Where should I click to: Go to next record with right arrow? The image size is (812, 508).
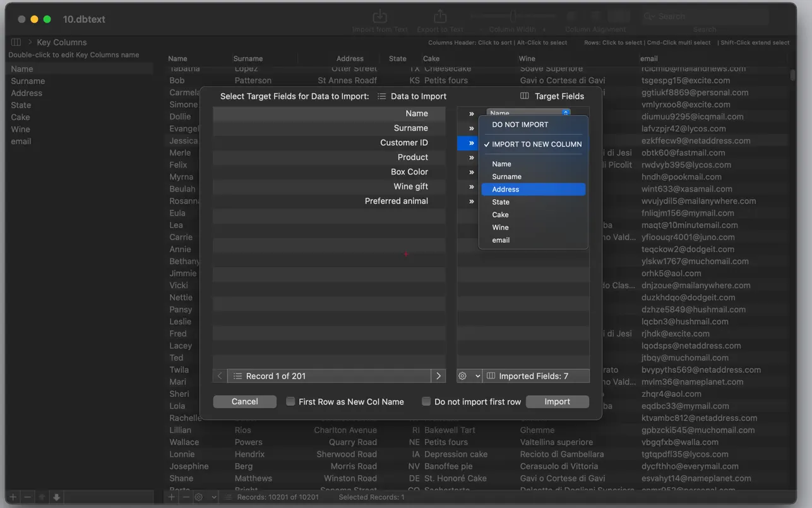click(438, 376)
